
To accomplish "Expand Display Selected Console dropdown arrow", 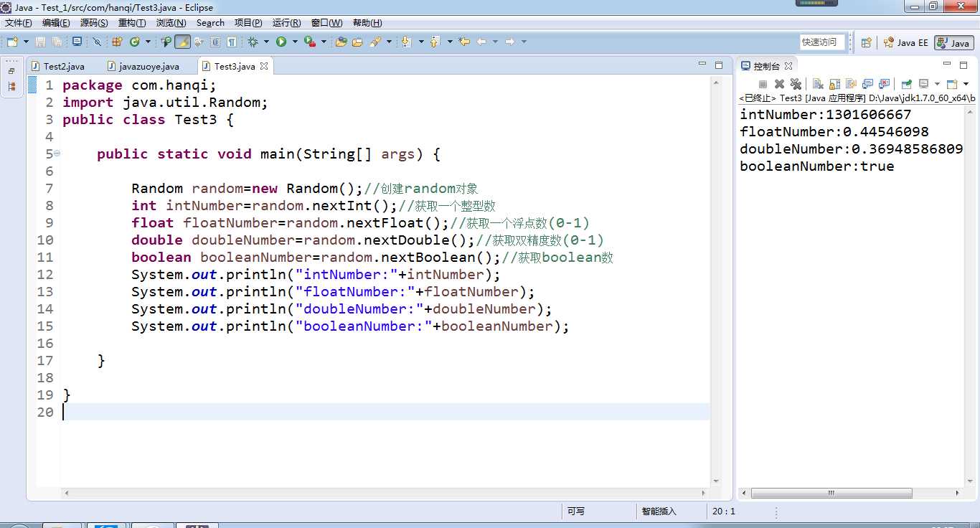I will (x=937, y=84).
